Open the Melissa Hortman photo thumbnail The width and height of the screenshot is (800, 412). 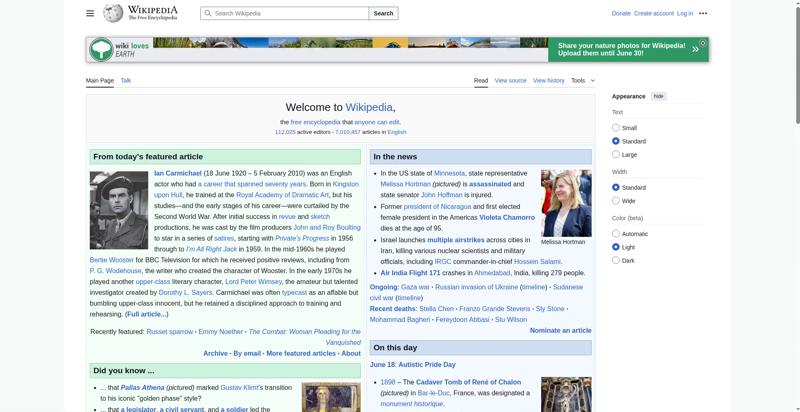coord(566,203)
